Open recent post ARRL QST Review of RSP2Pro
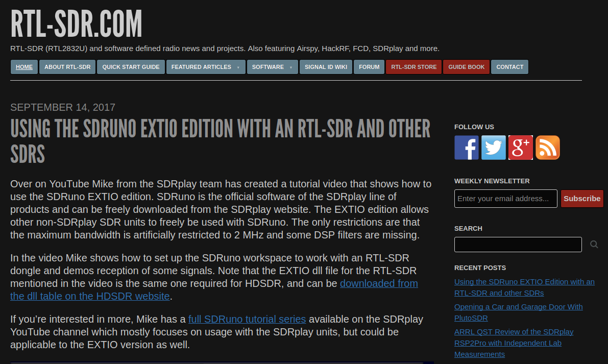The width and height of the screenshot is (608, 364). [x=514, y=343]
